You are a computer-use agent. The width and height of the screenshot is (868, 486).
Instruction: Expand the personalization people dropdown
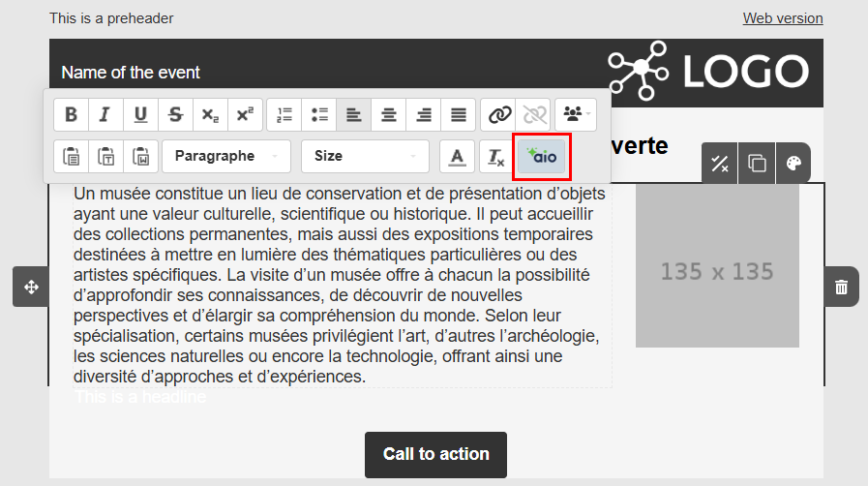click(576, 114)
